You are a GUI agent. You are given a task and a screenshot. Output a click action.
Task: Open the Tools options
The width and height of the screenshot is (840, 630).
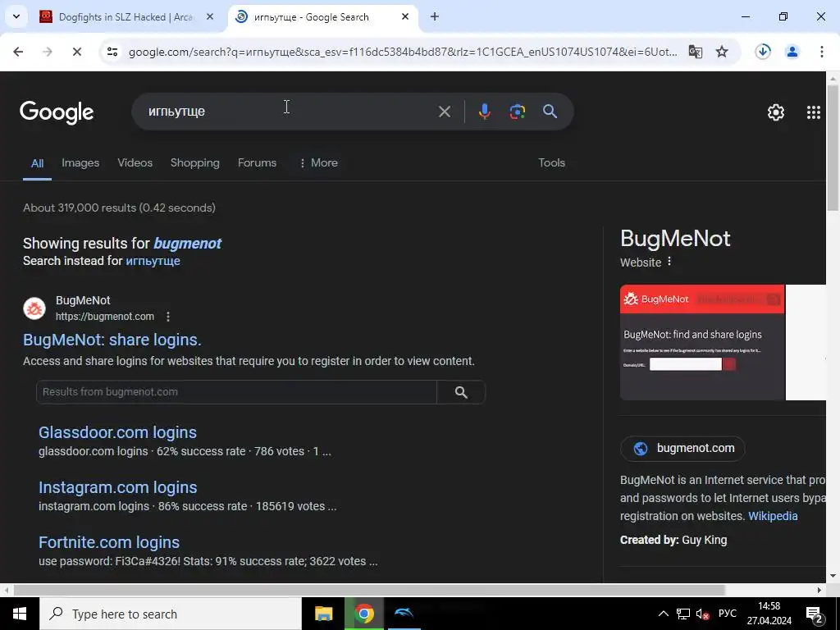click(x=551, y=163)
